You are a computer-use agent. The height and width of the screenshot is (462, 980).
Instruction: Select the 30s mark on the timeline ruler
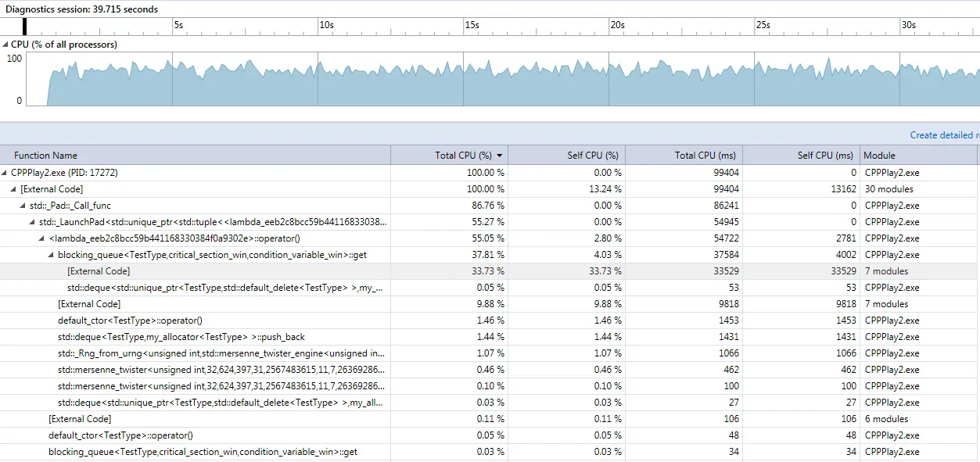coord(909,25)
